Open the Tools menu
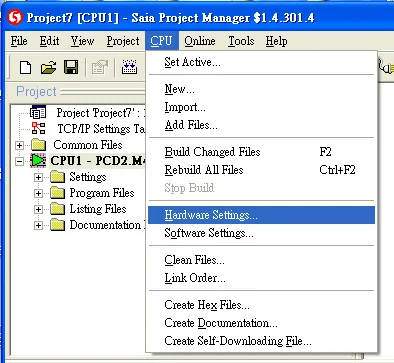Image resolution: width=394 pixels, height=363 pixels. click(241, 41)
